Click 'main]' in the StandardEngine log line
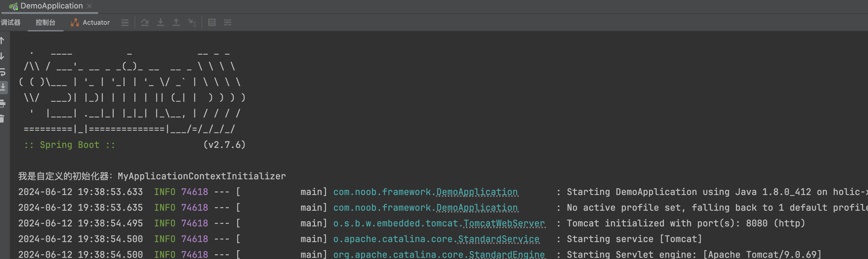868x259 pixels. [x=314, y=254]
